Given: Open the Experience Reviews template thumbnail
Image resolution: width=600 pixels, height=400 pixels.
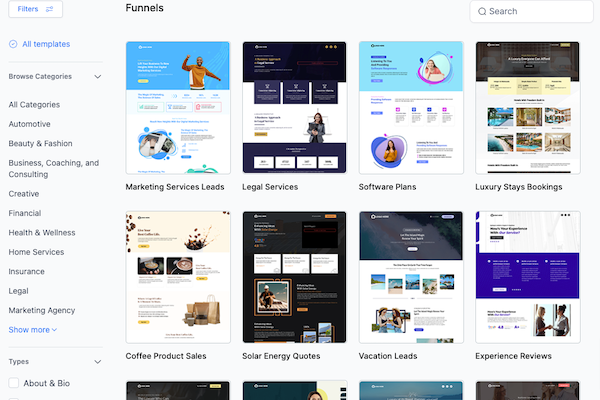Looking at the screenshot, I should point(528,277).
